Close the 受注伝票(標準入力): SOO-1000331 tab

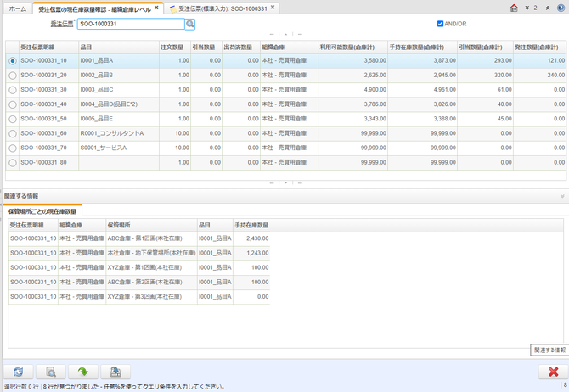273,8
